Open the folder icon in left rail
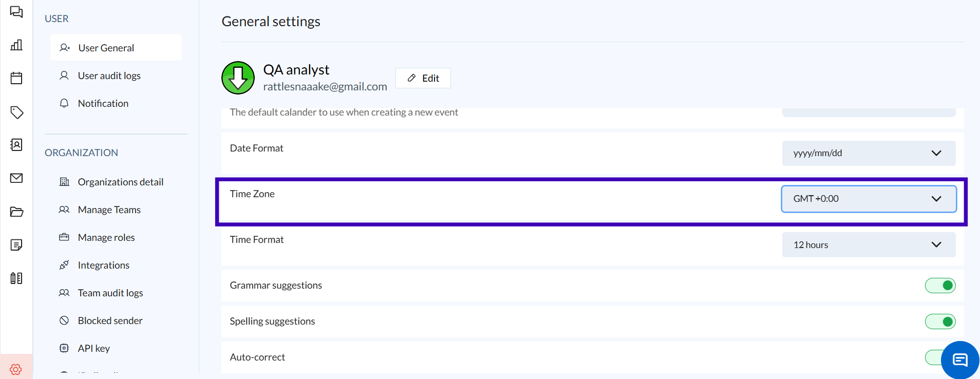Image resolution: width=980 pixels, height=379 pixels. pos(16,212)
